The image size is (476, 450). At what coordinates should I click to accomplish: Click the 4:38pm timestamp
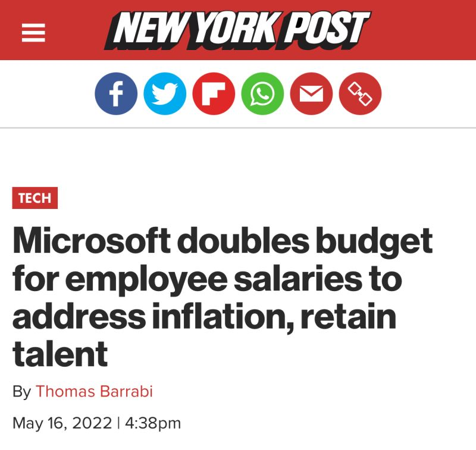click(151, 423)
